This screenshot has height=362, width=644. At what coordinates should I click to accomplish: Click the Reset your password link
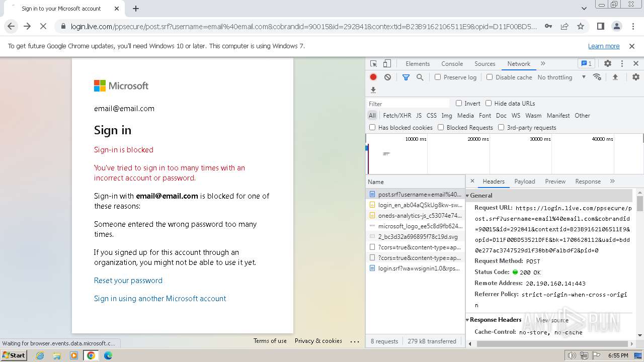point(128,281)
